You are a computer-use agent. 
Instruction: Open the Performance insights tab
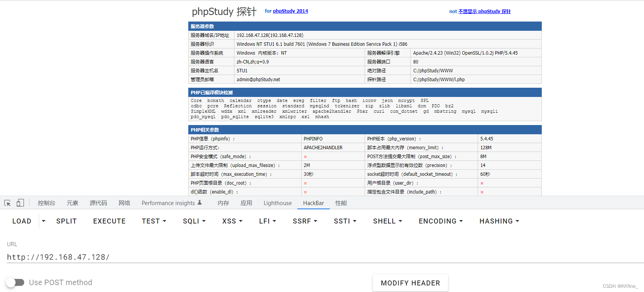[168, 203]
